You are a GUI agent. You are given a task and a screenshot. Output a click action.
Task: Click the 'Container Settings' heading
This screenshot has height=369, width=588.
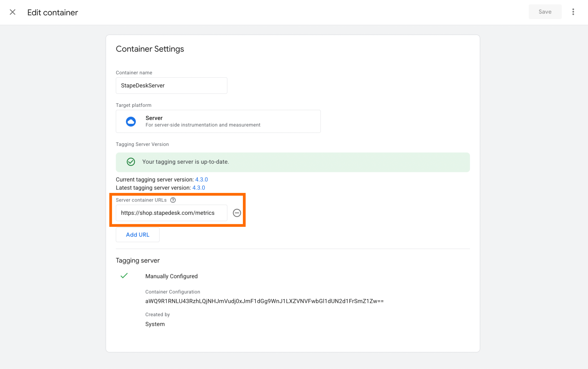coord(150,49)
